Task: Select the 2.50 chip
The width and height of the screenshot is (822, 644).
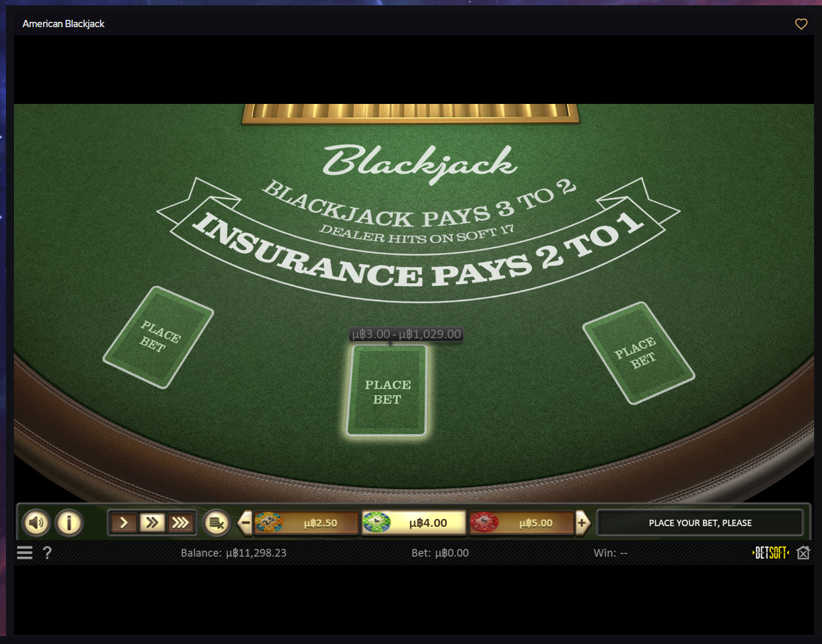Action: (306, 523)
